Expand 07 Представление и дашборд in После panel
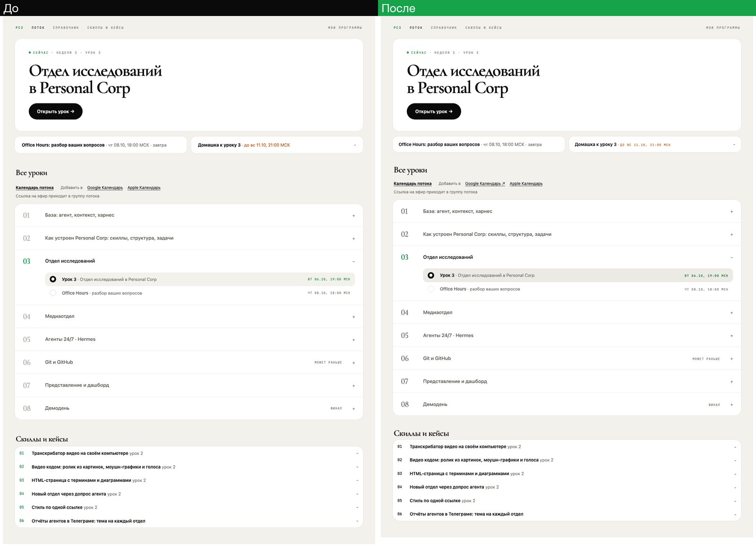Image resolution: width=756 pixels, height=547 pixels. pos(731,382)
